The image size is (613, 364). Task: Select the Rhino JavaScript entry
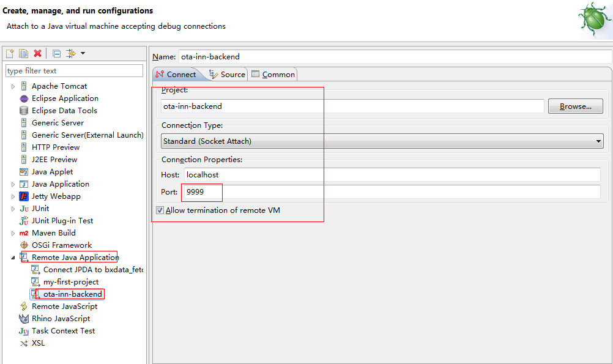tap(61, 319)
